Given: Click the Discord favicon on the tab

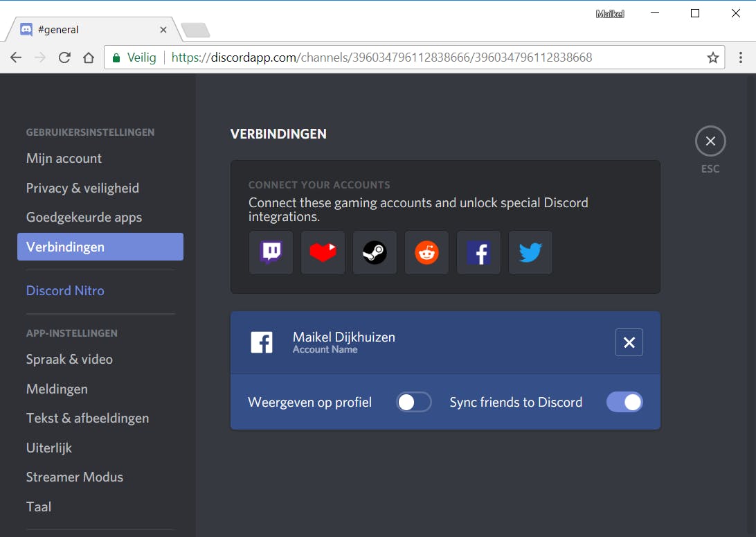Looking at the screenshot, I should (26, 29).
